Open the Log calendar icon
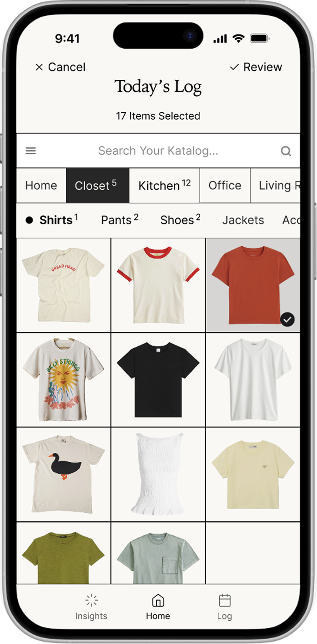 pyautogui.click(x=224, y=600)
